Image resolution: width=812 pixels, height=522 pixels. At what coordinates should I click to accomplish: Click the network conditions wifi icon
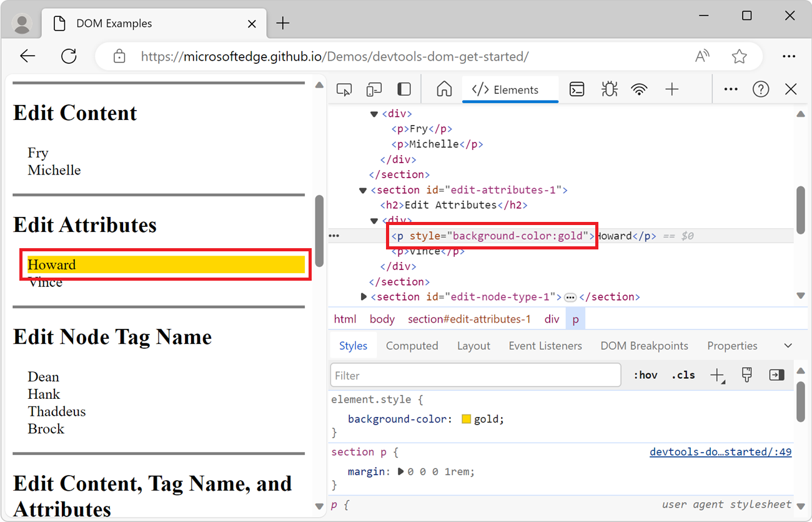pyautogui.click(x=639, y=89)
